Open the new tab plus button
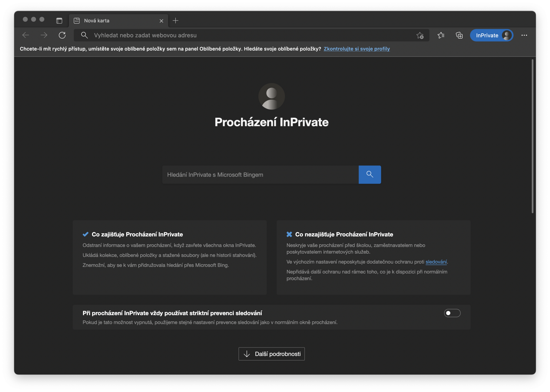This screenshot has height=392, width=550. pyautogui.click(x=176, y=21)
